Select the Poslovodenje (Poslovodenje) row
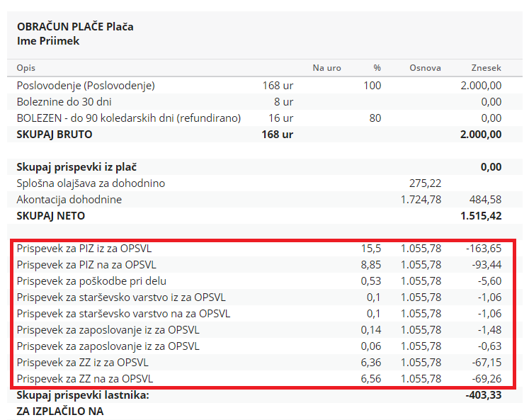 point(265,86)
